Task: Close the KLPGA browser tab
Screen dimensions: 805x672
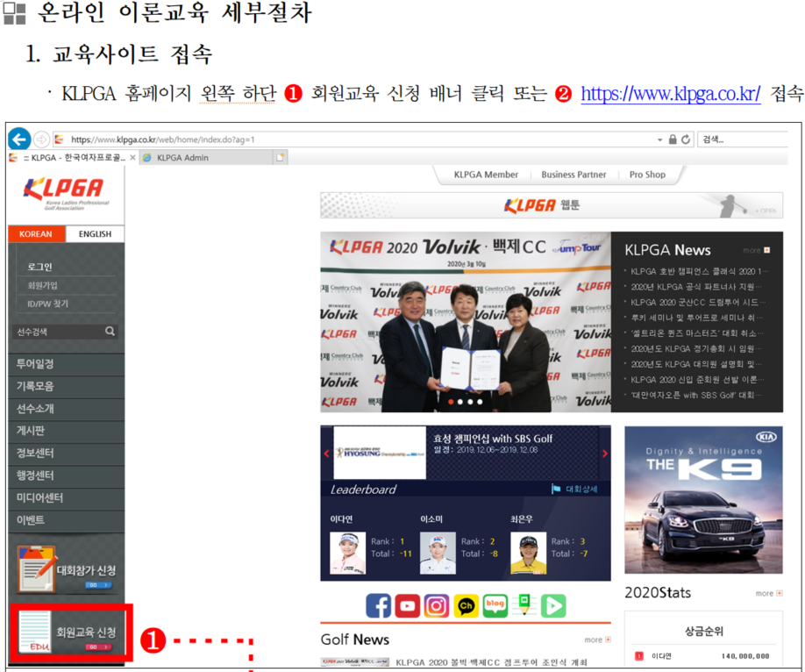Action: point(133,158)
